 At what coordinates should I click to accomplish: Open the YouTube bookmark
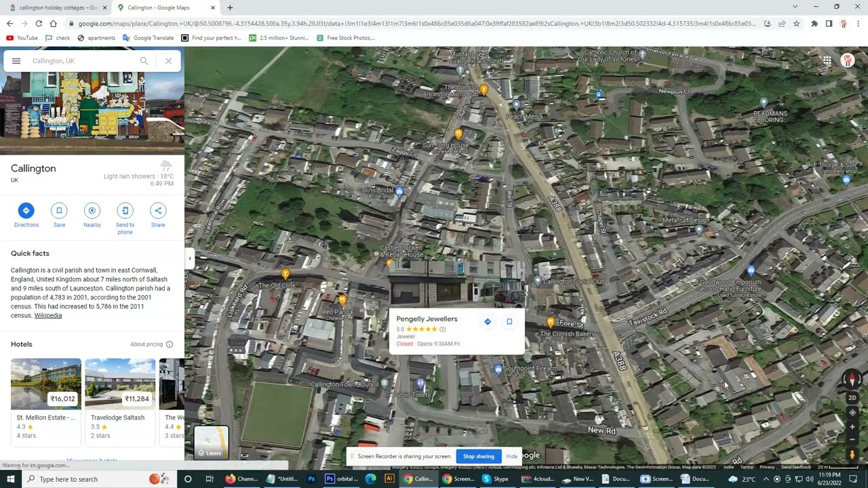point(22,38)
